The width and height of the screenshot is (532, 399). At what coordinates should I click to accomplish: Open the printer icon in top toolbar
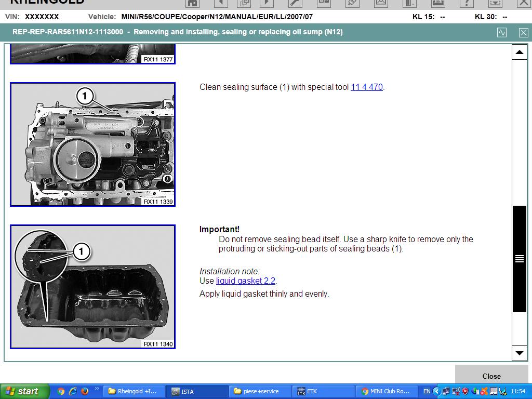pyautogui.click(x=437, y=3)
